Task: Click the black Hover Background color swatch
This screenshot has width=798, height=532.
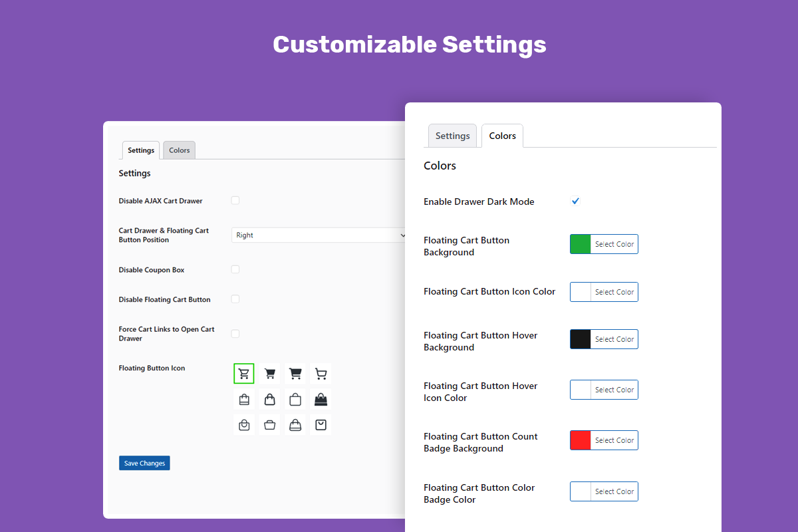Action: click(581, 339)
